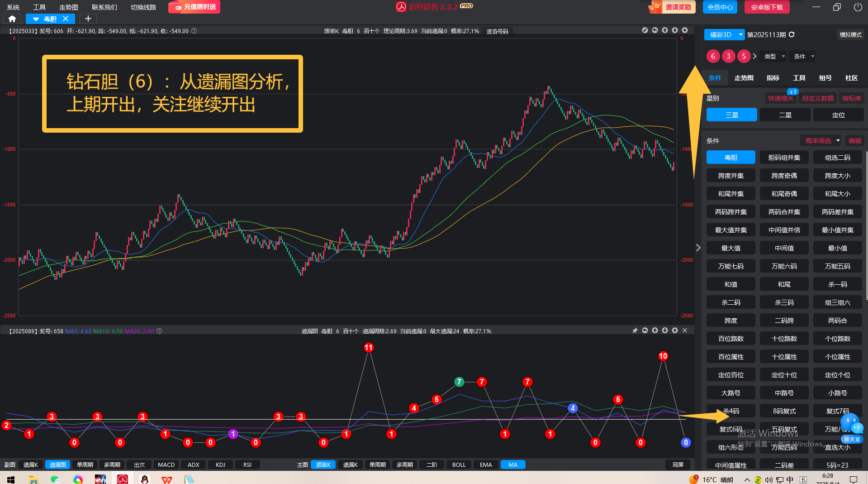Collapse the right panel with the side chevron
The height and width of the screenshot is (484, 868).
[x=698, y=248]
